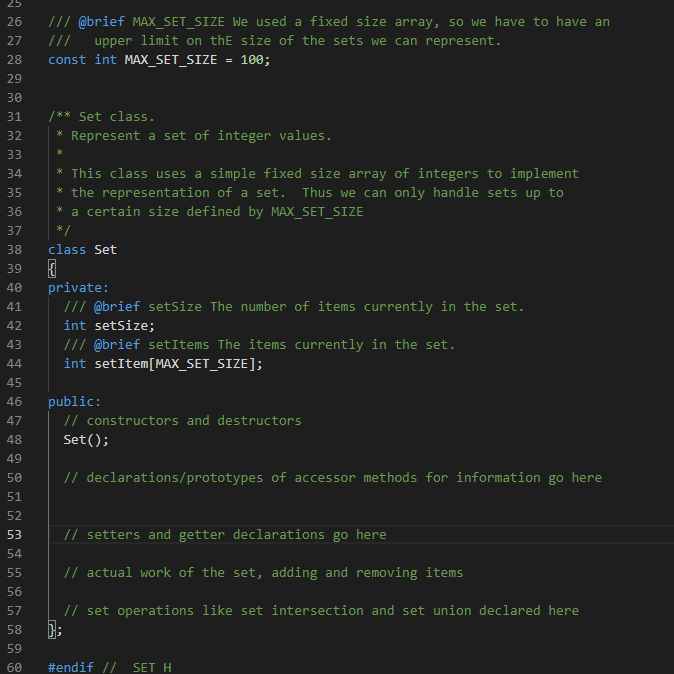Click 'MAX_SET_SIZE' identifier in the const declaration
Viewport: 674px width, 674px height.
(x=171, y=59)
